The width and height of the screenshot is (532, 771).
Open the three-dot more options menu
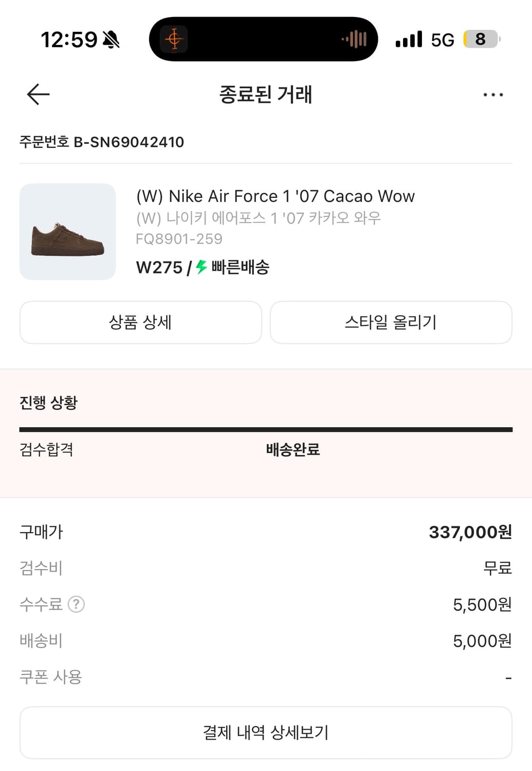(x=493, y=95)
